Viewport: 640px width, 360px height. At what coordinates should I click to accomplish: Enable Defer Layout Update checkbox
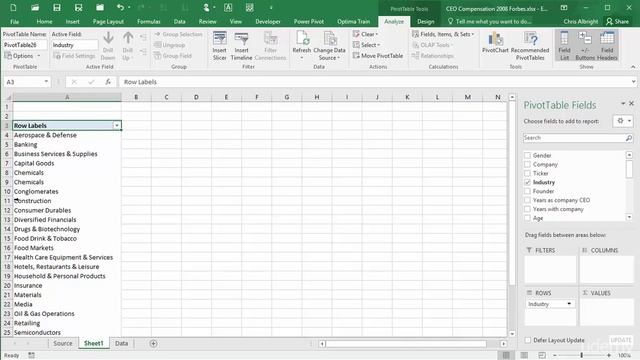point(528,340)
